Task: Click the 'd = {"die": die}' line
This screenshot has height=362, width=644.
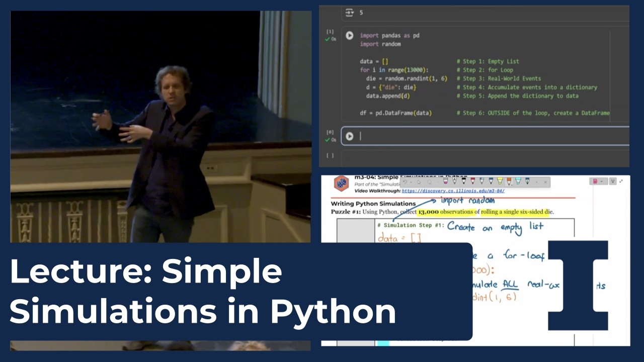Action: point(391,87)
